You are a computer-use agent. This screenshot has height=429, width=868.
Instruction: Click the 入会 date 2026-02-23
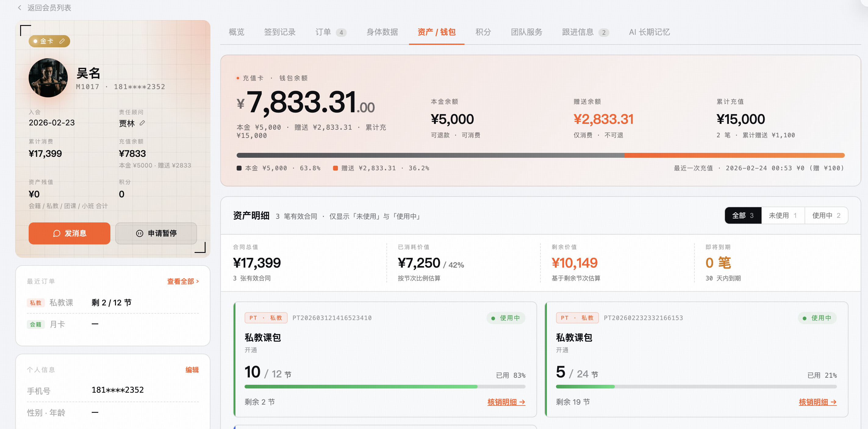pos(52,123)
